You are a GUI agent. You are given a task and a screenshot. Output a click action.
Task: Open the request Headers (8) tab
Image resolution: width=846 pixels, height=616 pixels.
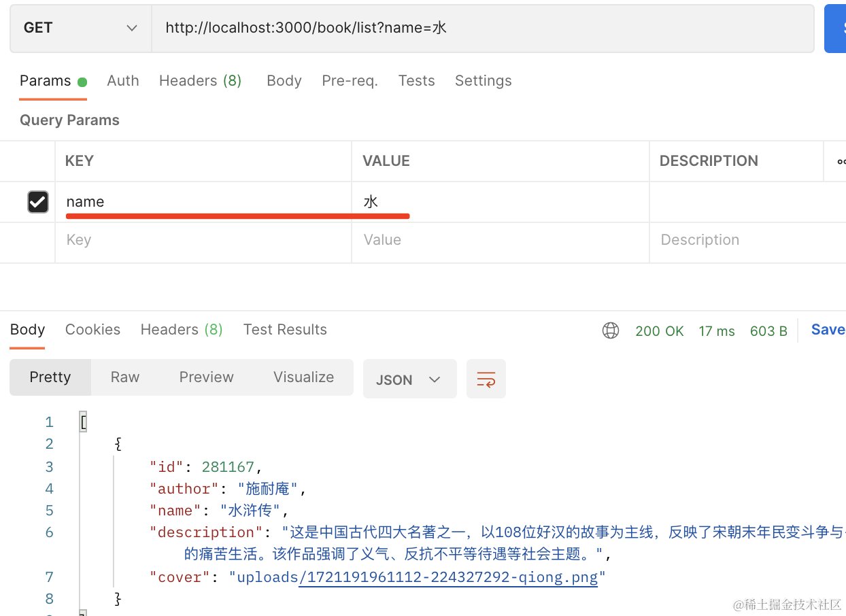(200, 81)
